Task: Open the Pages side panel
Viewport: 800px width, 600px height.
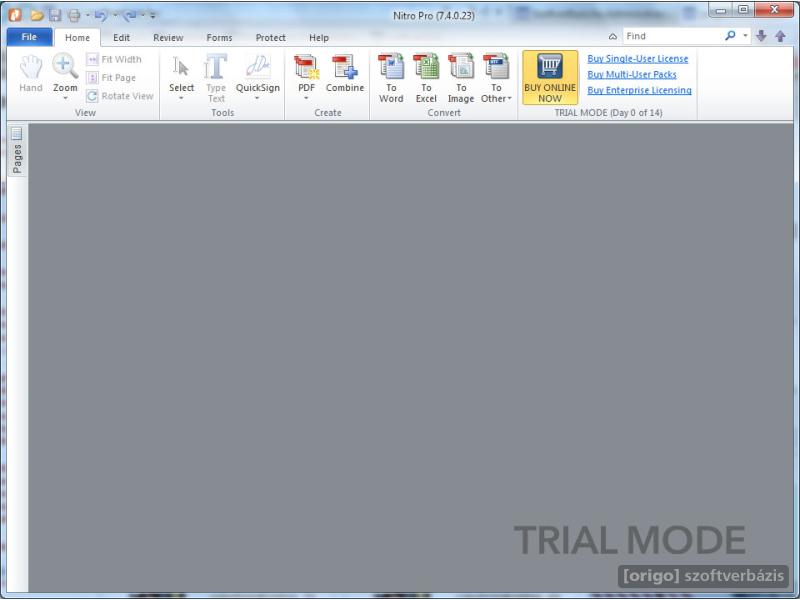Action: point(17,151)
